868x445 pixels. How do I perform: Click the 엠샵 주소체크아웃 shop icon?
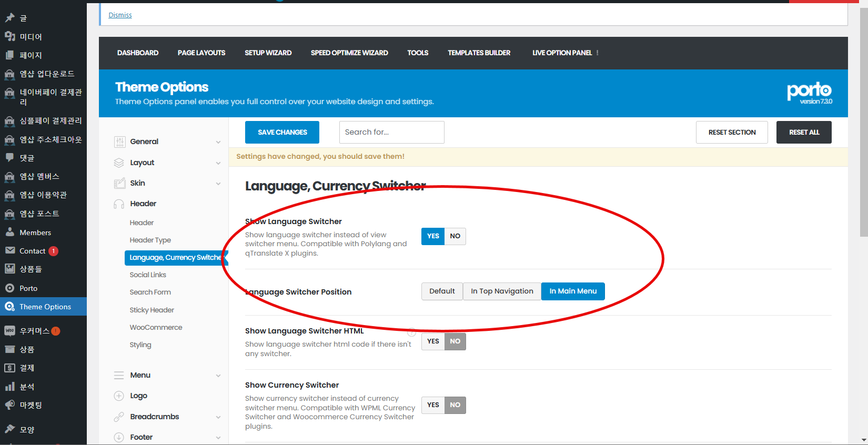(9, 139)
